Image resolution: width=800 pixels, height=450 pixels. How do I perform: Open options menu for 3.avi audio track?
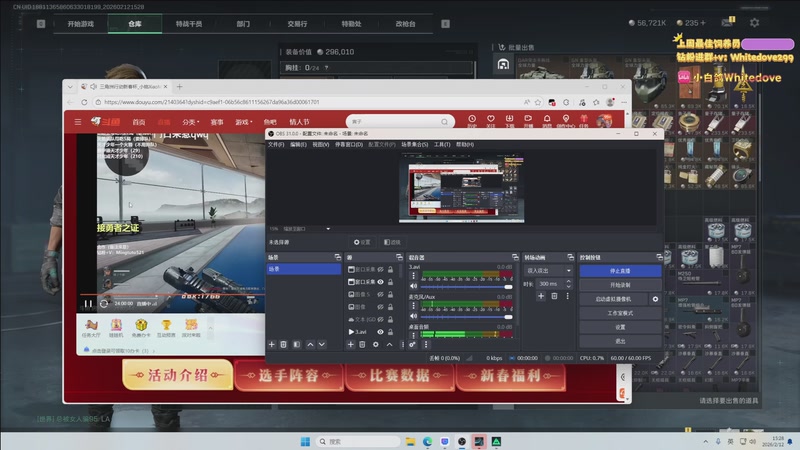pyautogui.click(x=413, y=276)
